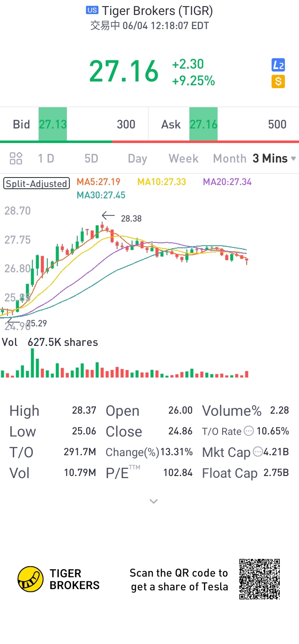
Task: Tap the Float Cap value 2.75B
Action: [x=276, y=473]
